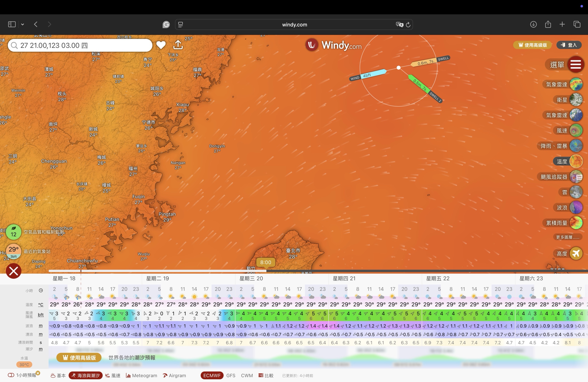Toggle the 1-hour forecast (1小時預報) switch
The width and height of the screenshot is (588, 382).
tap(11, 375)
